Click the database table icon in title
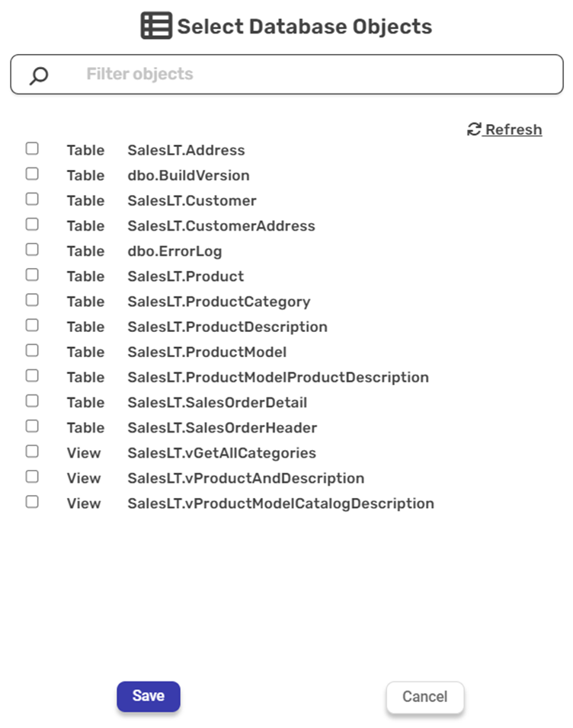The width and height of the screenshot is (573, 728). point(156,27)
